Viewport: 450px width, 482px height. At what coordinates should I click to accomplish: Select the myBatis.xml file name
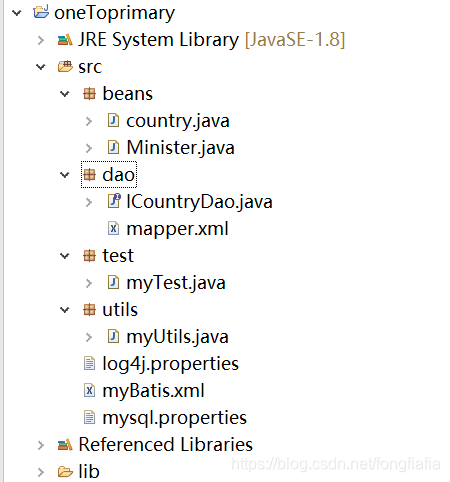point(153,391)
